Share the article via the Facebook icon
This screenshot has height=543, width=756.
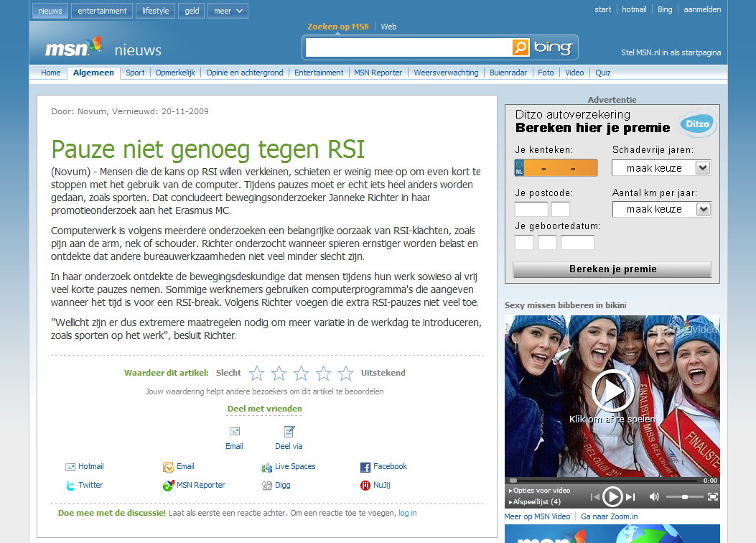coord(365,467)
